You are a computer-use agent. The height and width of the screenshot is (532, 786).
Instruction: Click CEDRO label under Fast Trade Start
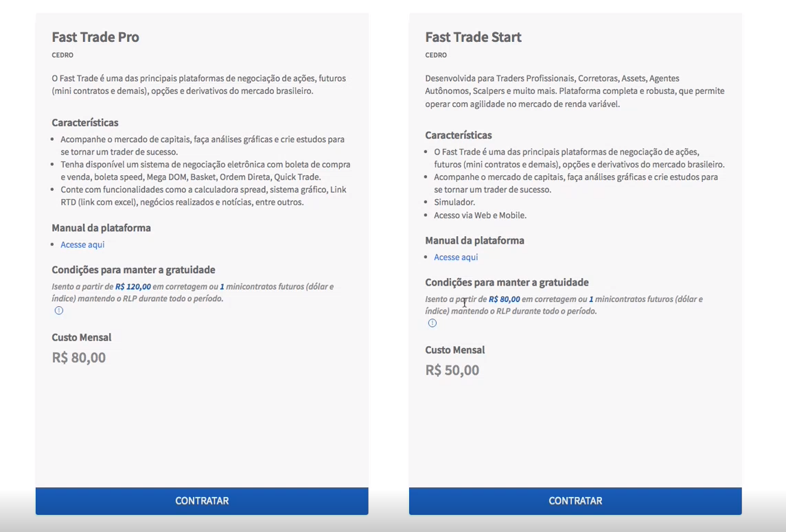pos(436,55)
